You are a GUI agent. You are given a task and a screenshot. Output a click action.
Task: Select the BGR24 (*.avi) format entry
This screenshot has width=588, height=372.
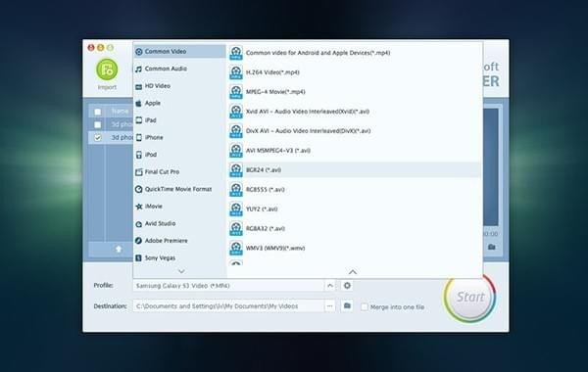(355, 169)
